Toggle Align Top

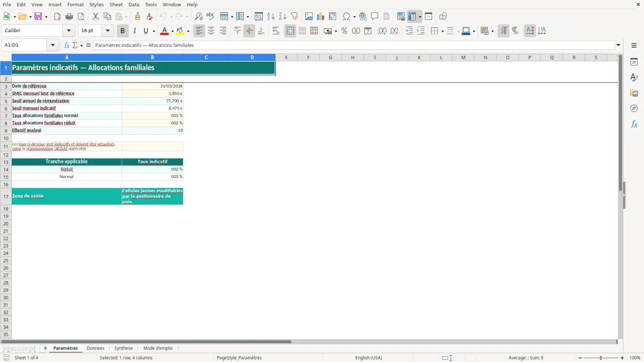(237, 31)
